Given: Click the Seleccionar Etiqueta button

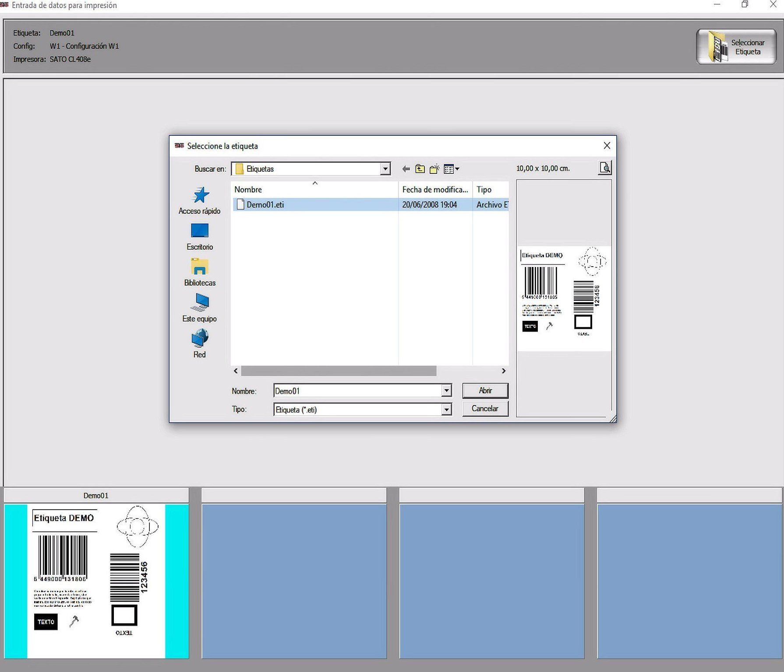Looking at the screenshot, I should (x=736, y=47).
